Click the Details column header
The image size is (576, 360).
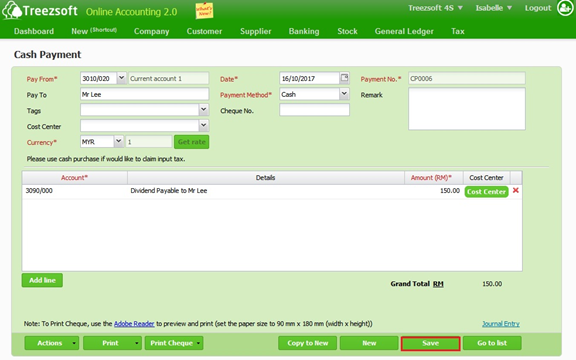click(266, 178)
